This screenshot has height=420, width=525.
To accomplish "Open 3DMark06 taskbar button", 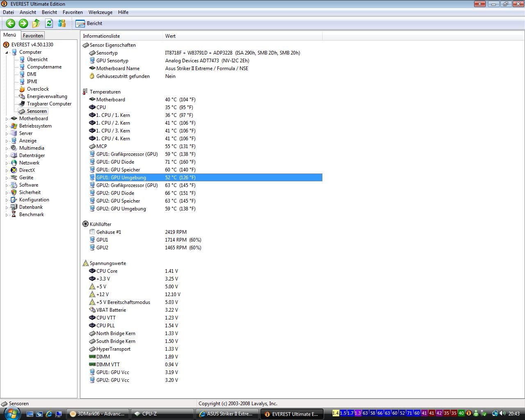I will [98, 414].
